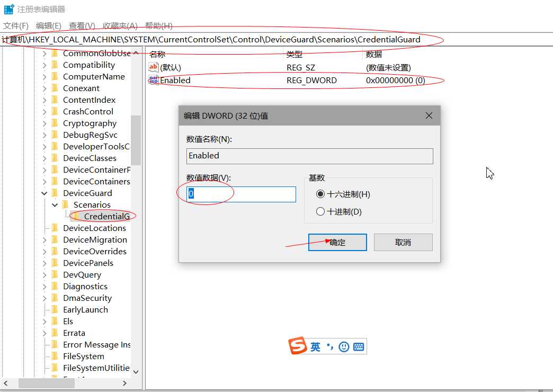Image resolution: width=553 pixels, height=392 pixels.
Task: Click the registry path address bar
Action: [x=276, y=40]
